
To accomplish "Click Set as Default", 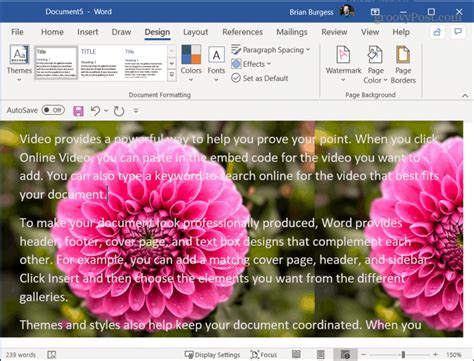I will [260, 78].
